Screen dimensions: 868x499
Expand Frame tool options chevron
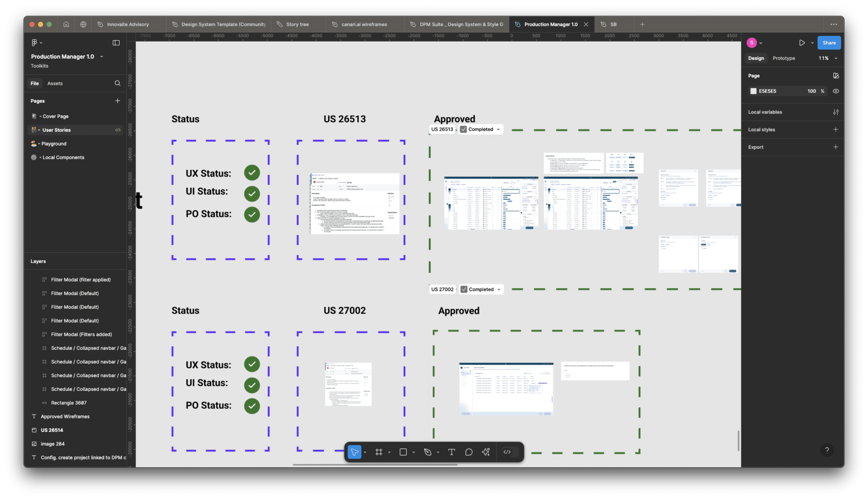[x=389, y=452]
